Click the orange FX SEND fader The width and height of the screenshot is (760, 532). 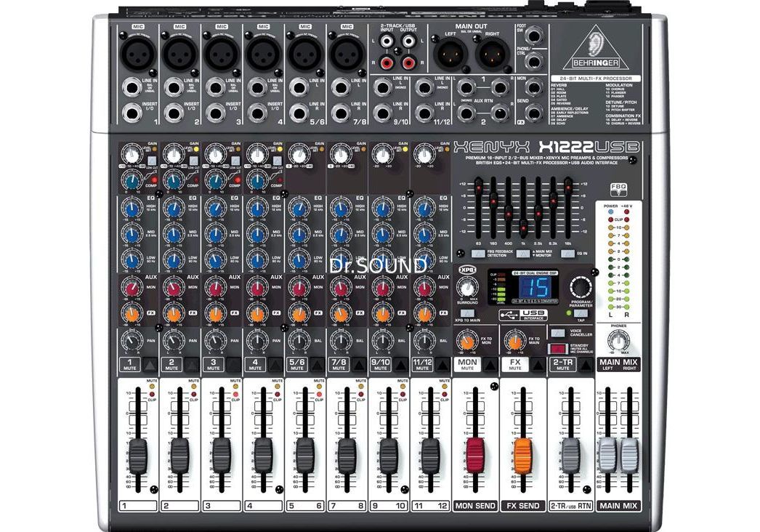(x=523, y=456)
